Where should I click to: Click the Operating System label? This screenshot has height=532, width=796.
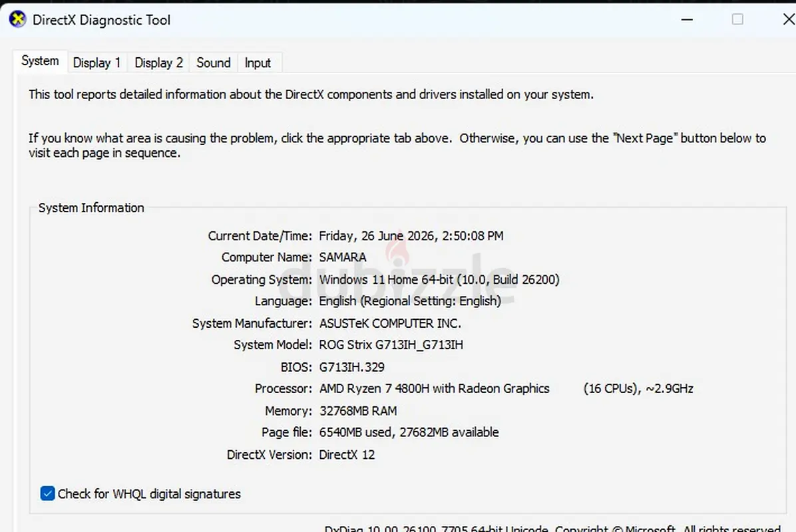click(x=262, y=280)
